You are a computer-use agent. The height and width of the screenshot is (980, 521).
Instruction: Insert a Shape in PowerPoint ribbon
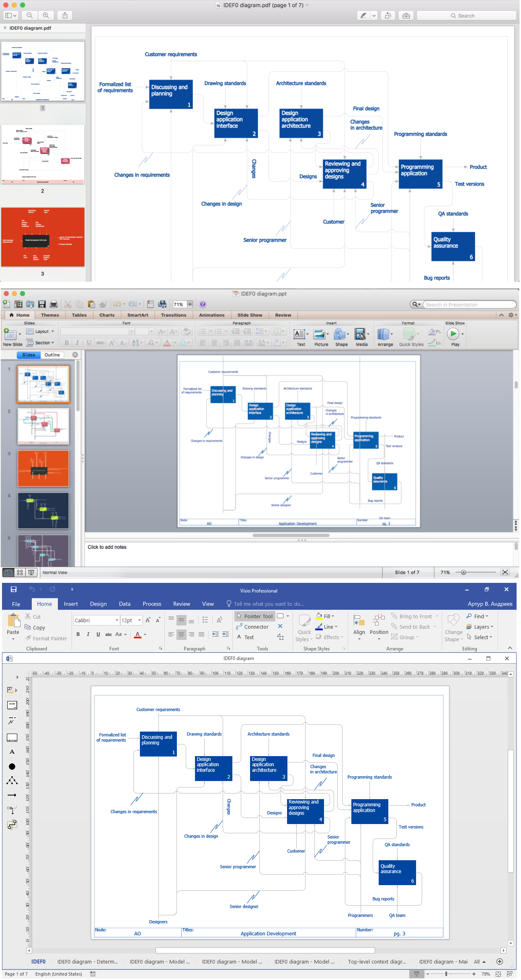[x=341, y=337]
